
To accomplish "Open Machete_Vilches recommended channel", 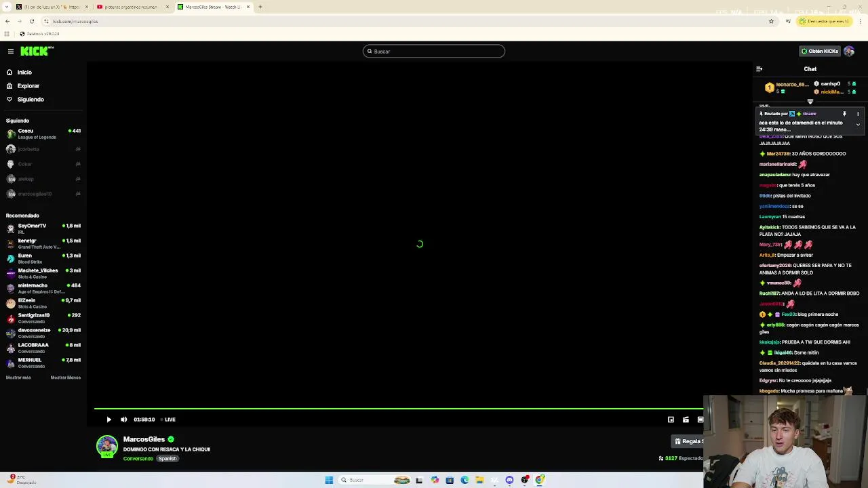I will click(43, 273).
